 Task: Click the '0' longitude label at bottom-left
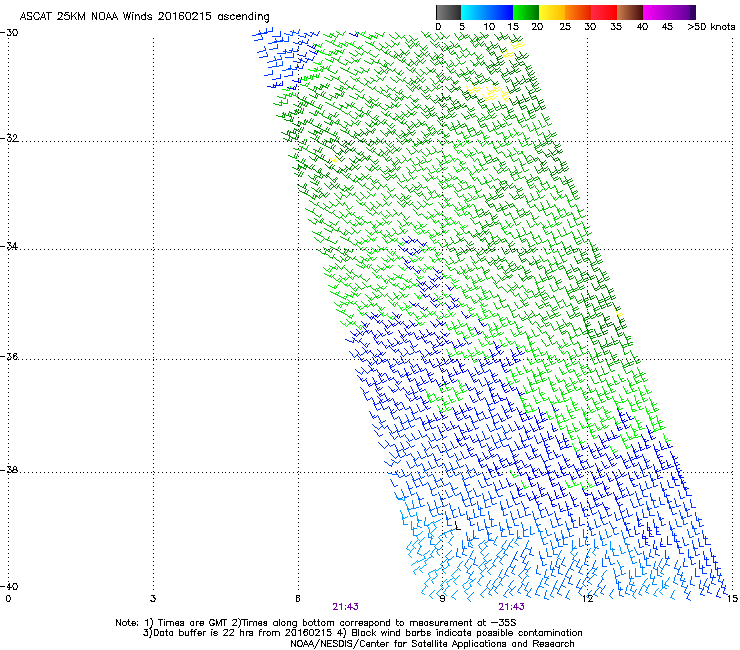pyautogui.click(x=8, y=599)
